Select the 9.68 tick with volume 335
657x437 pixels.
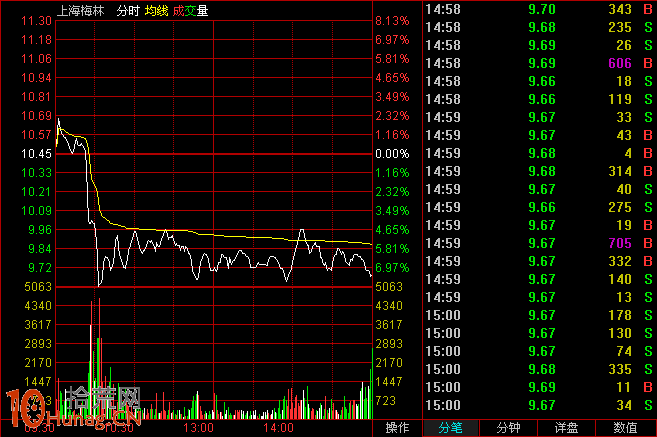pos(539,370)
